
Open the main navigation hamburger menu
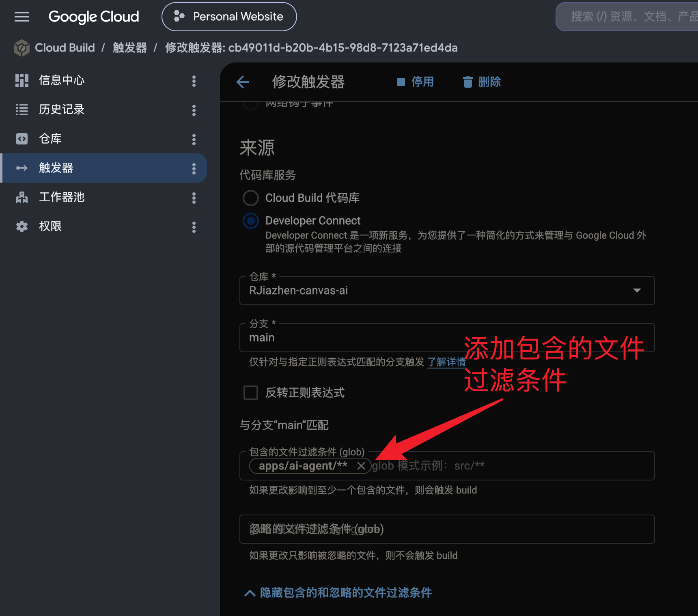22,17
